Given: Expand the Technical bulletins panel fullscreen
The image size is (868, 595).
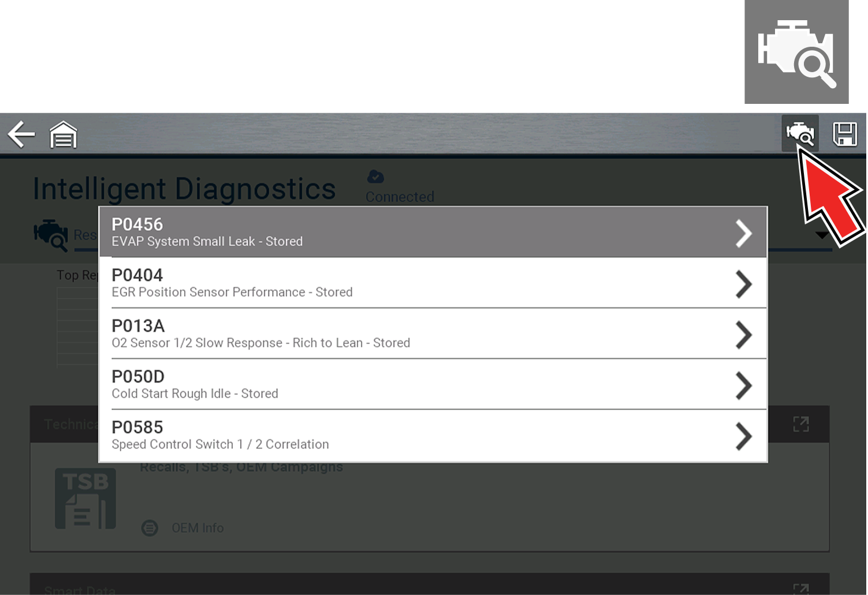Looking at the screenshot, I should 801,424.
